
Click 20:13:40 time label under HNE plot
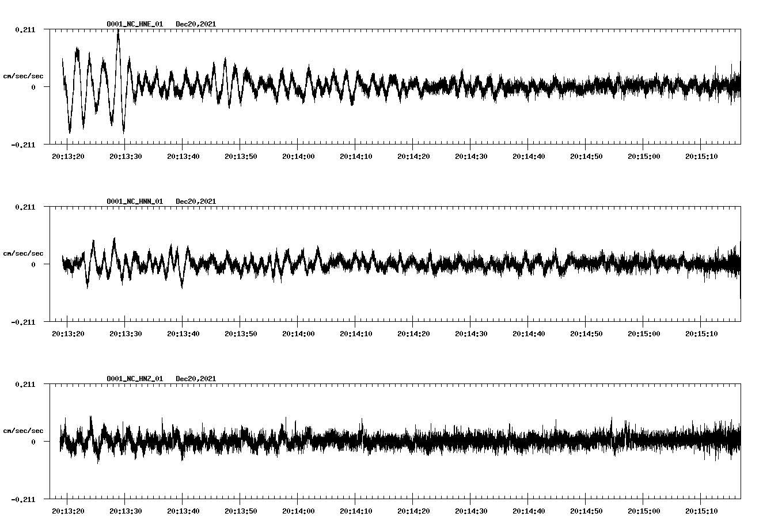pyautogui.click(x=183, y=157)
